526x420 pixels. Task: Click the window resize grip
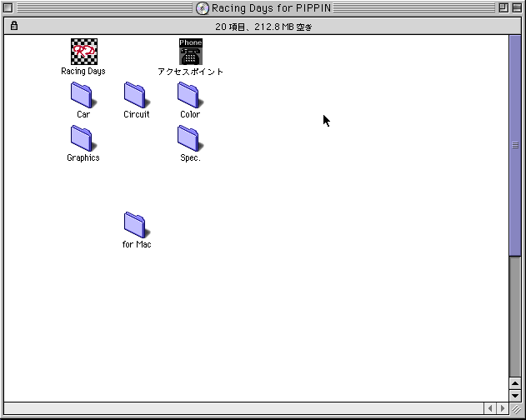[516, 408]
